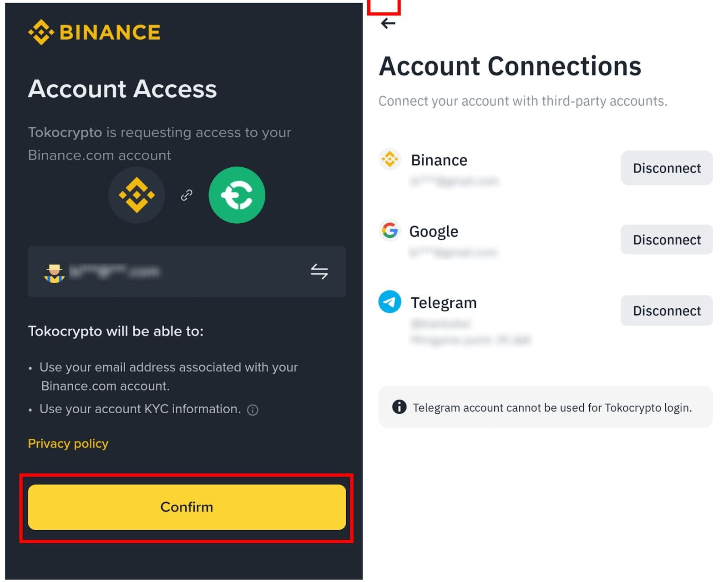
Task: Click the green Tokocrypto logo circle
Action: click(x=237, y=195)
